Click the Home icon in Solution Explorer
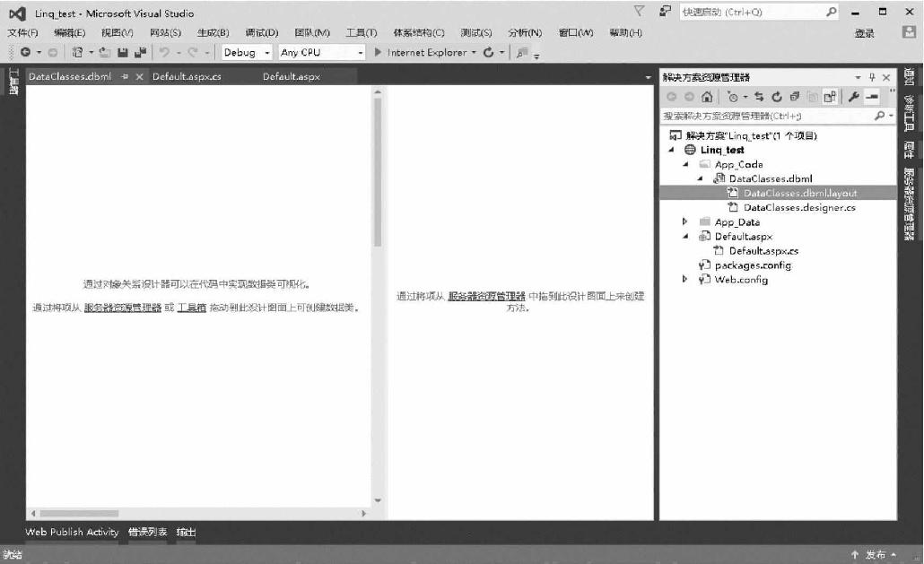Screen dimensions: 924x564 click(707, 97)
